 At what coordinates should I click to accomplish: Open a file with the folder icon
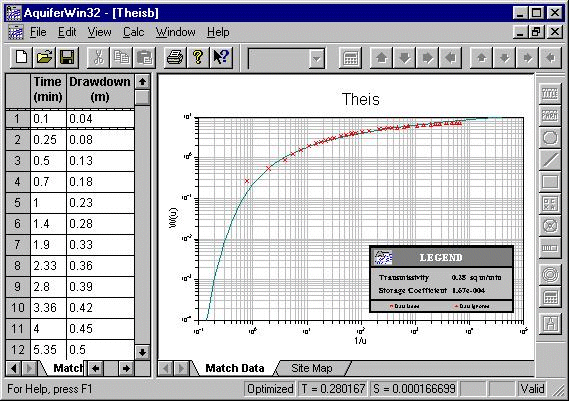(x=44, y=57)
